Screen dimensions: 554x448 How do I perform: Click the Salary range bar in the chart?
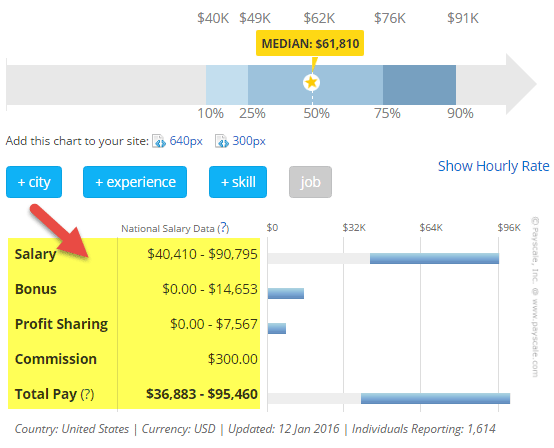434,258
